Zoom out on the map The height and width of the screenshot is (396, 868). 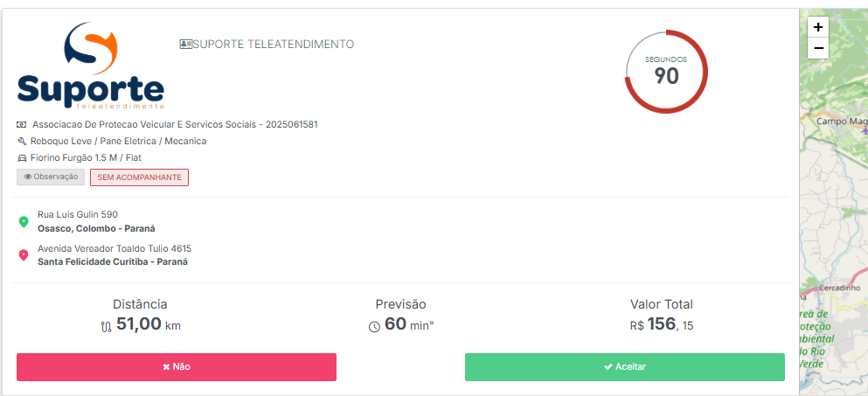point(818,48)
